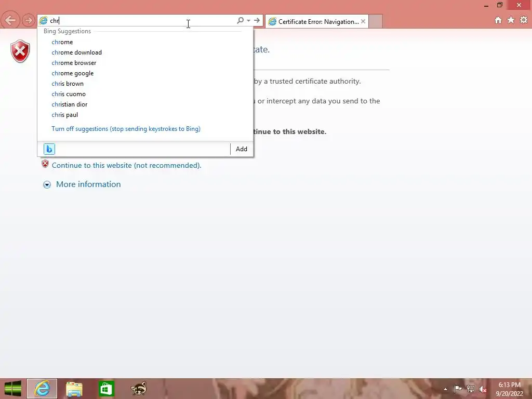This screenshot has height=399, width=532.
Task: Open the Windows Start button
Action: [13, 389]
